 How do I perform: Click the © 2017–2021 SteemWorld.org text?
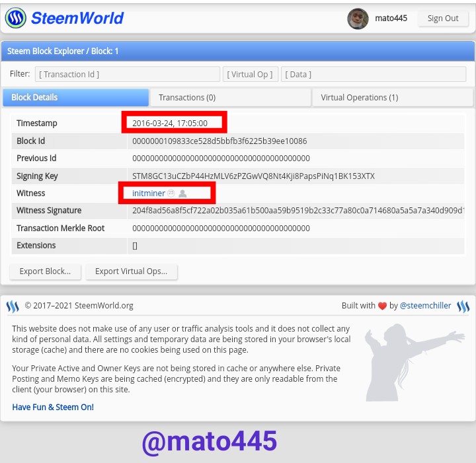pos(79,306)
